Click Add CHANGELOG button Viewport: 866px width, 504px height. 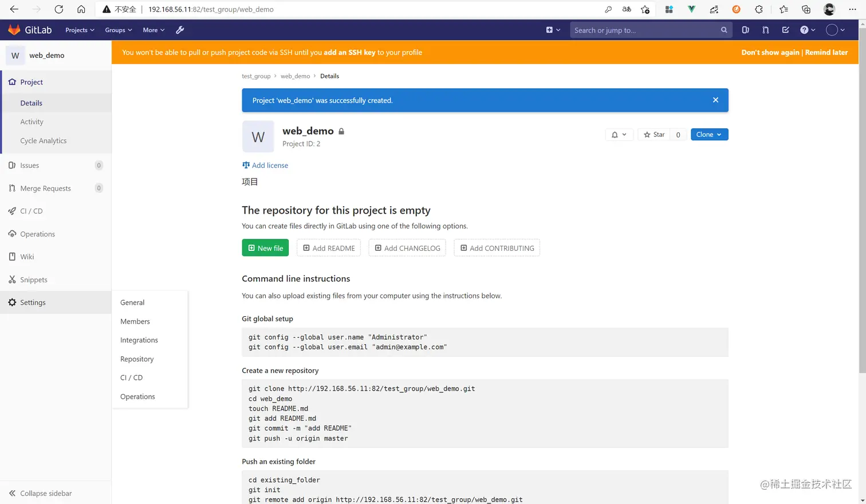tap(407, 248)
